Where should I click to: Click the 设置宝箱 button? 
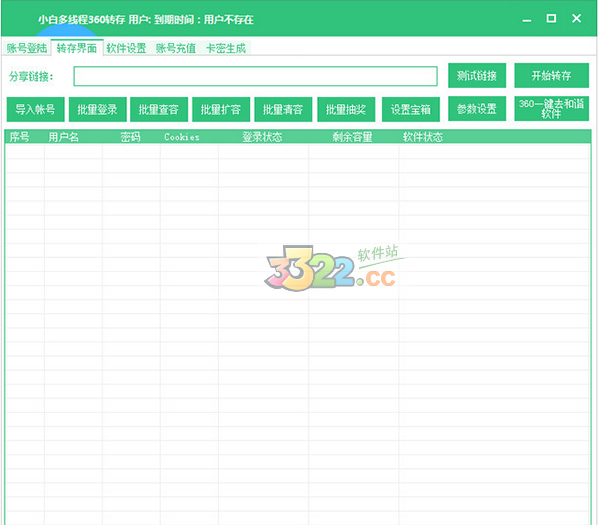coord(411,109)
